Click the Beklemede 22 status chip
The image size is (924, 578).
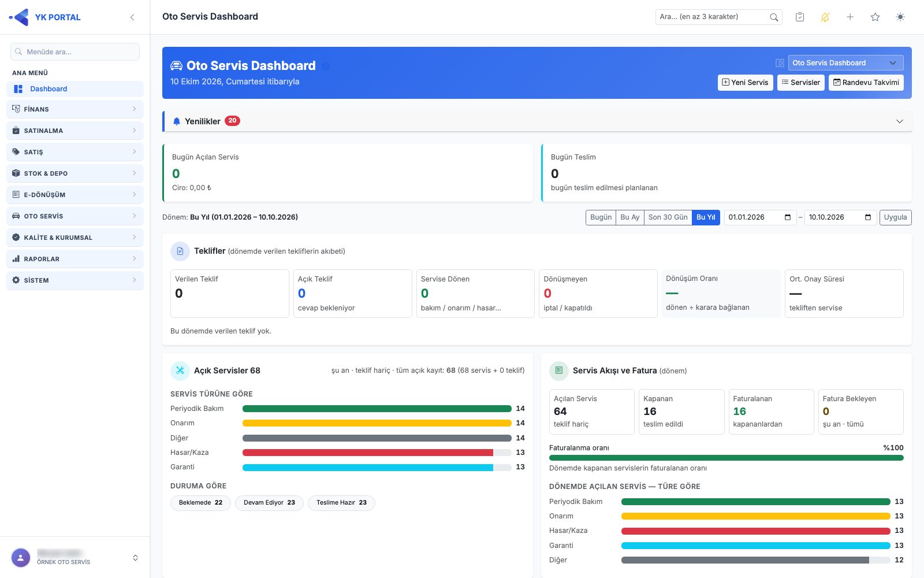tap(200, 503)
